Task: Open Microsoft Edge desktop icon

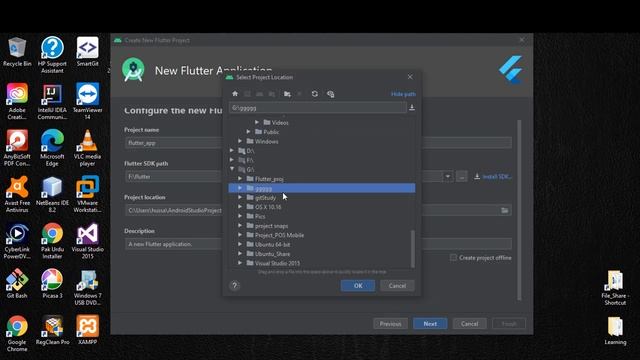Action: pyautogui.click(x=52, y=148)
